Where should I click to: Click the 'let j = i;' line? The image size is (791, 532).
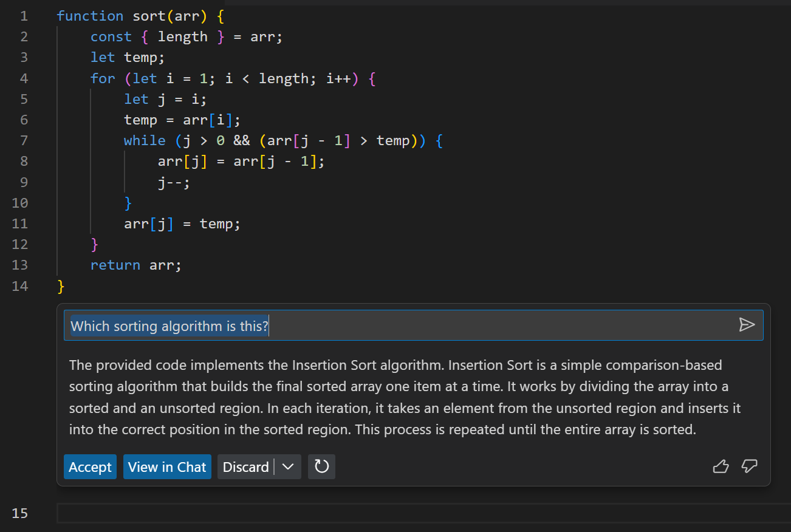click(165, 99)
